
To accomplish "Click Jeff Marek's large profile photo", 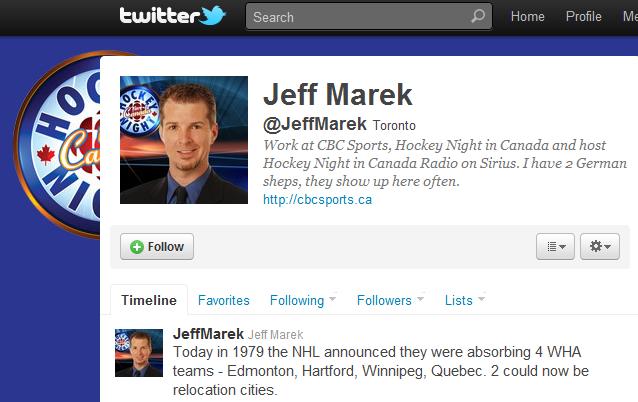I will (x=184, y=140).
